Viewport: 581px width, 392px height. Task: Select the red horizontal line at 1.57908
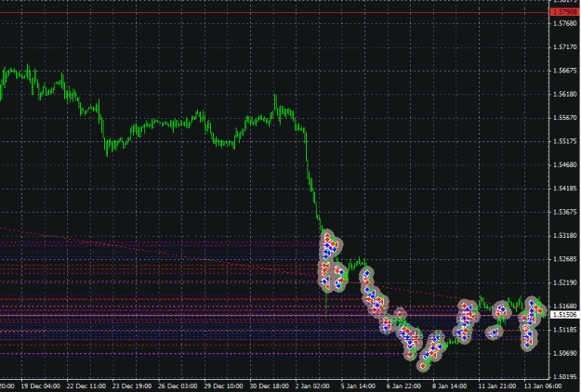pyautogui.click(x=274, y=13)
